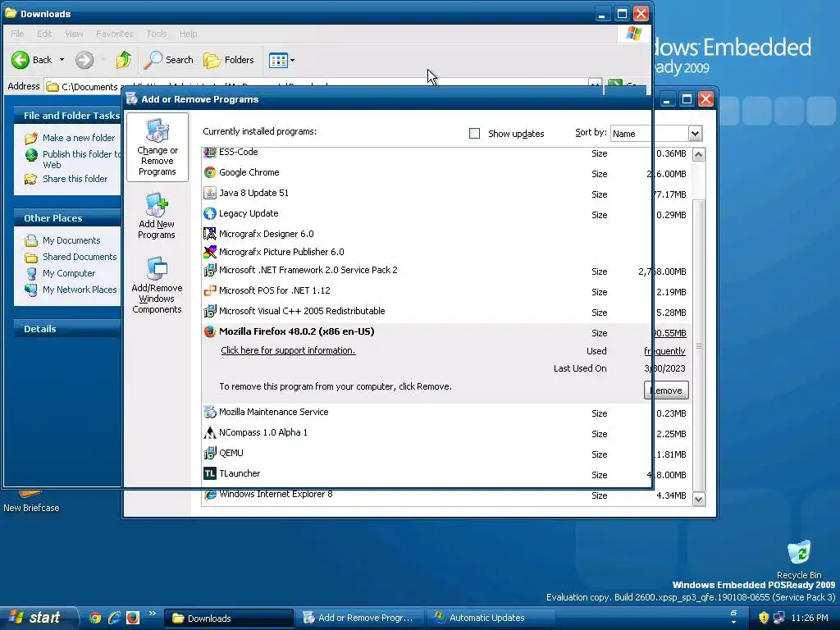Open Edit menu in Downloads window
The height and width of the screenshot is (630, 840).
click(44, 34)
